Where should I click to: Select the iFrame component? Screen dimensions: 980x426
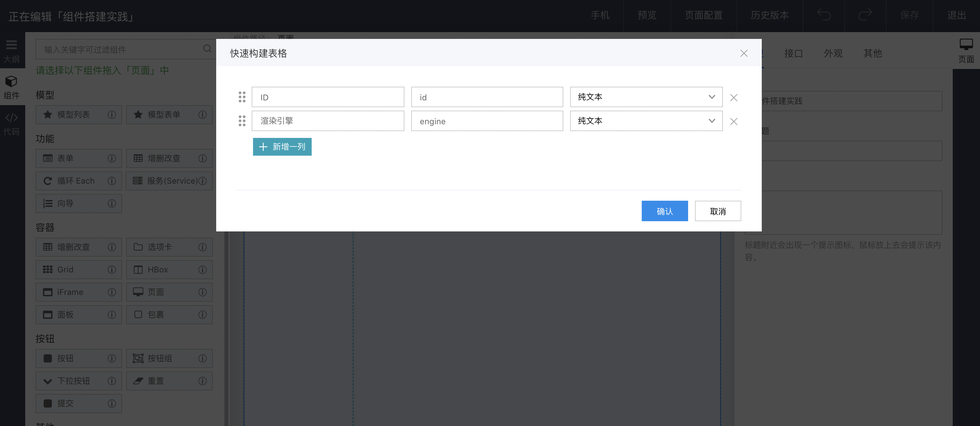click(x=79, y=292)
